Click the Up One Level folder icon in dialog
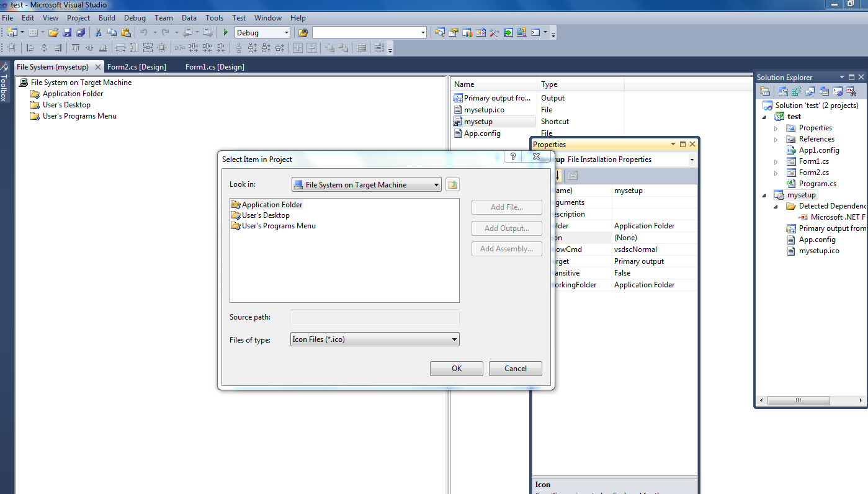Viewport: 868px width, 494px height. pyautogui.click(x=452, y=184)
